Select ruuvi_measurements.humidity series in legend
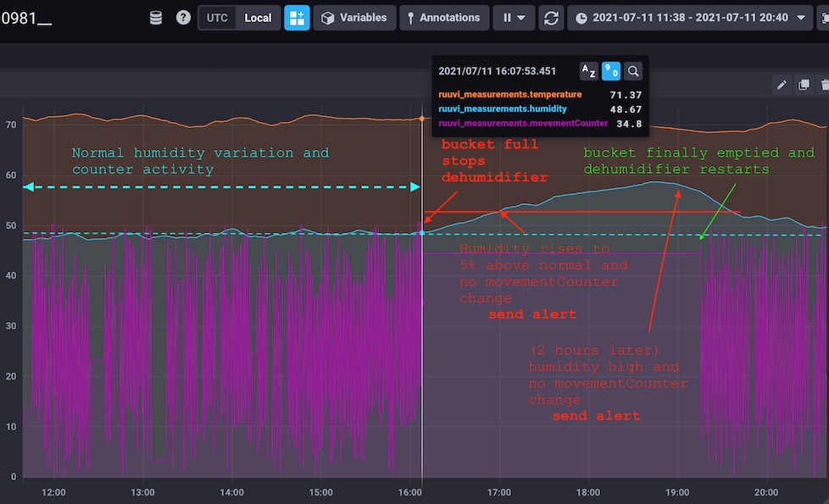The width and height of the screenshot is (829, 504). pos(503,108)
